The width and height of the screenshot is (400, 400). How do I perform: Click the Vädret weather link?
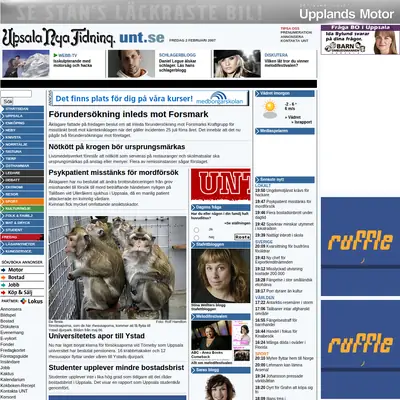click(293, 117)
